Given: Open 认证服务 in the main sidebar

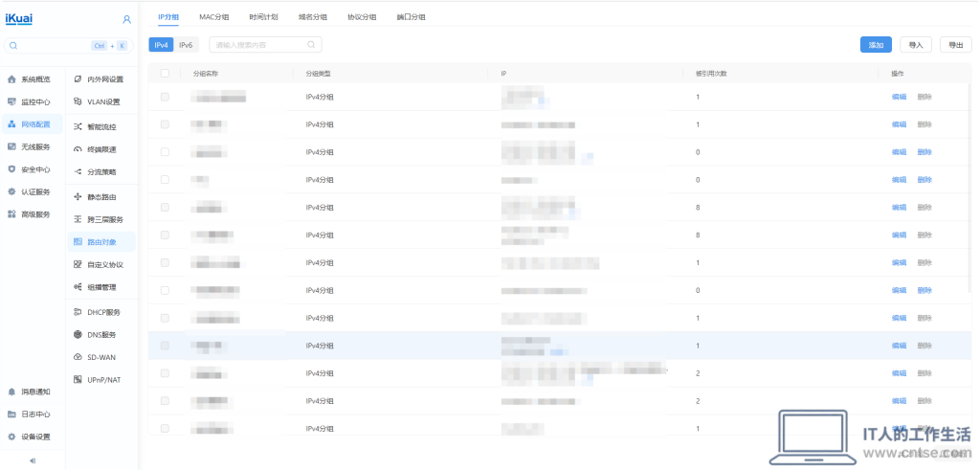Looking at the screenshot, I should coord(33,191).
